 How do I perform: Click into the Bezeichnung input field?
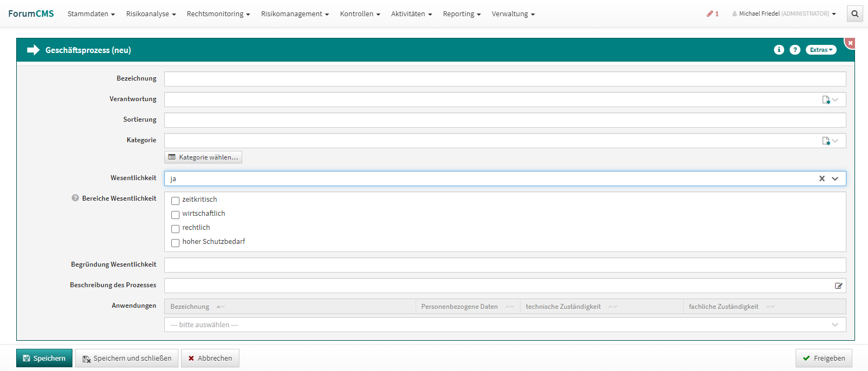505,79
